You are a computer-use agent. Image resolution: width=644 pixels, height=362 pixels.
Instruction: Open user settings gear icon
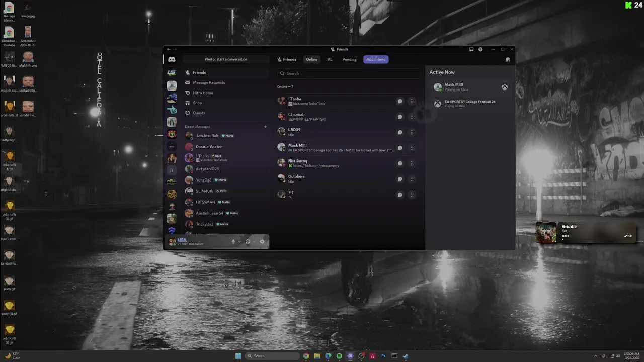tap(262, 242)
